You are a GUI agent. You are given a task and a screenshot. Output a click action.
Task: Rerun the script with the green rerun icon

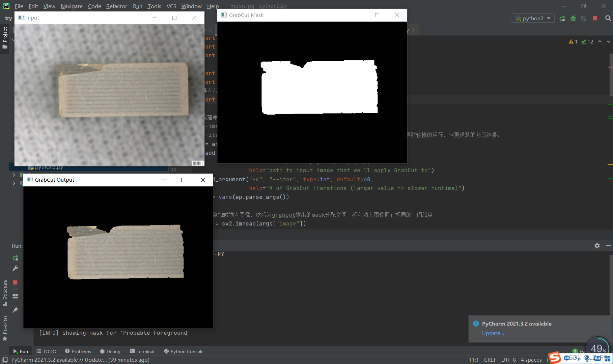coord(562,18)
